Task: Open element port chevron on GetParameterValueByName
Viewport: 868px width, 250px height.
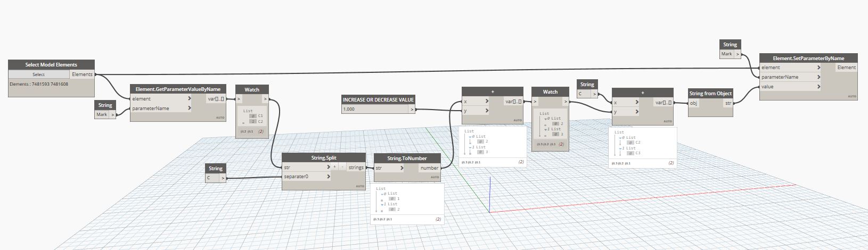Action: (189, 98)
